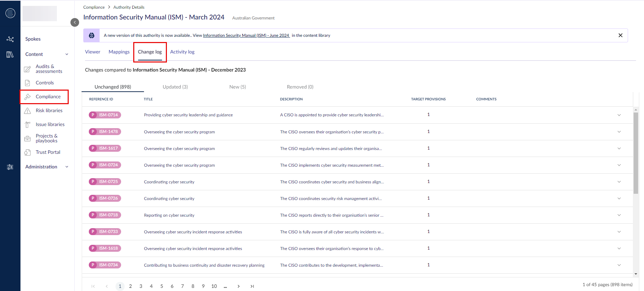Click the ISM-0726 reference badge

pyautogui.click(x=105, y=198)
